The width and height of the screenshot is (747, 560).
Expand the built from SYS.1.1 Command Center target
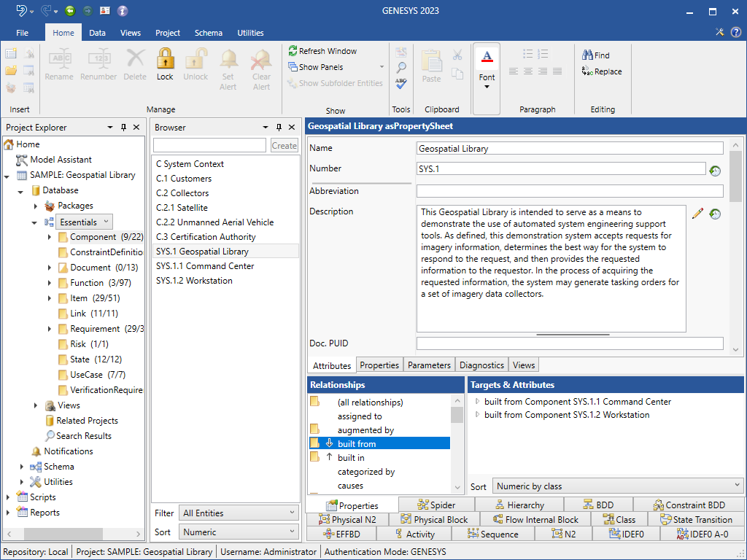coord(477,402)
